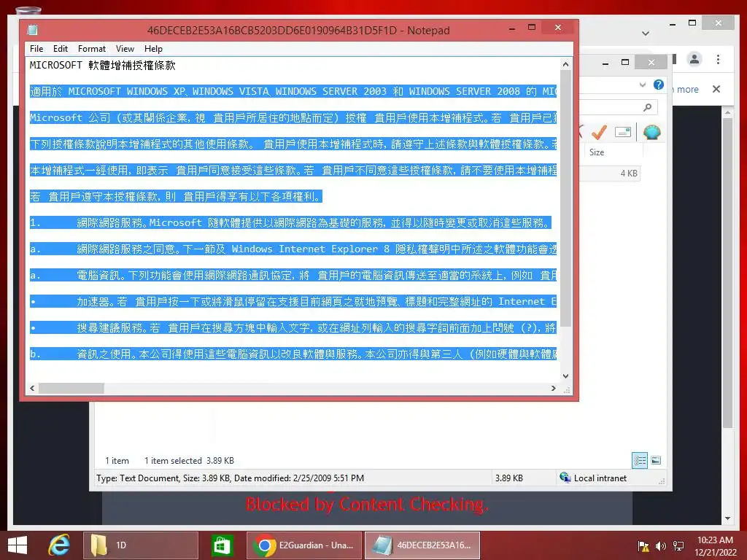The width and height of the screenshot is (747, 560).
Task: Open the Chrome three-dot menu
Action: (x=718, y=59)
